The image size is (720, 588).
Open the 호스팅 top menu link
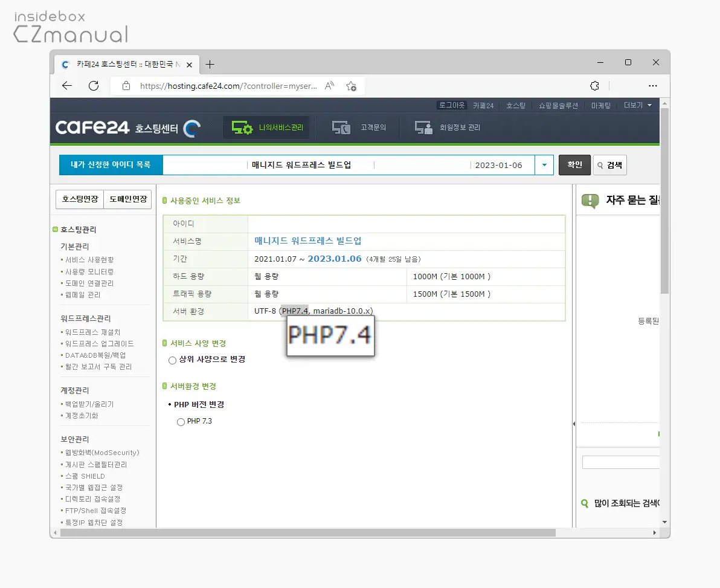(516, 106)
